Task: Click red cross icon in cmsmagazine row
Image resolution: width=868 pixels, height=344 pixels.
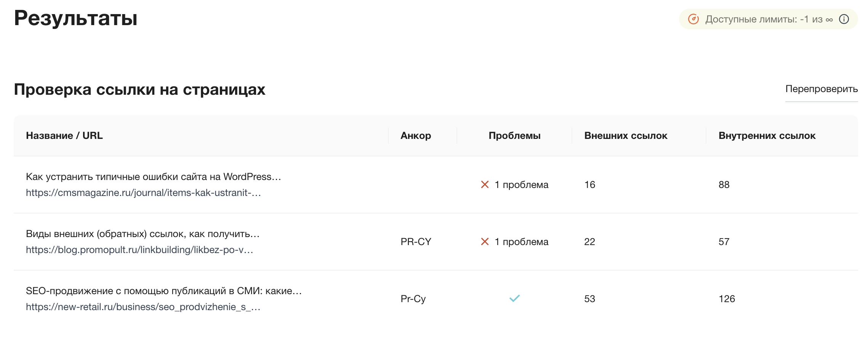Action: pos(485,185)
